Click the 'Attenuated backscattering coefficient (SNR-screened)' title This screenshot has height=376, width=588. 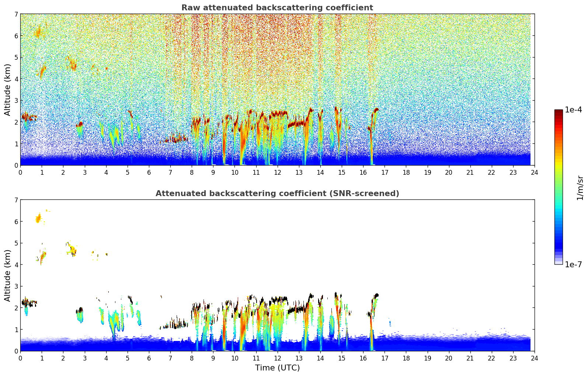point(277,194)
